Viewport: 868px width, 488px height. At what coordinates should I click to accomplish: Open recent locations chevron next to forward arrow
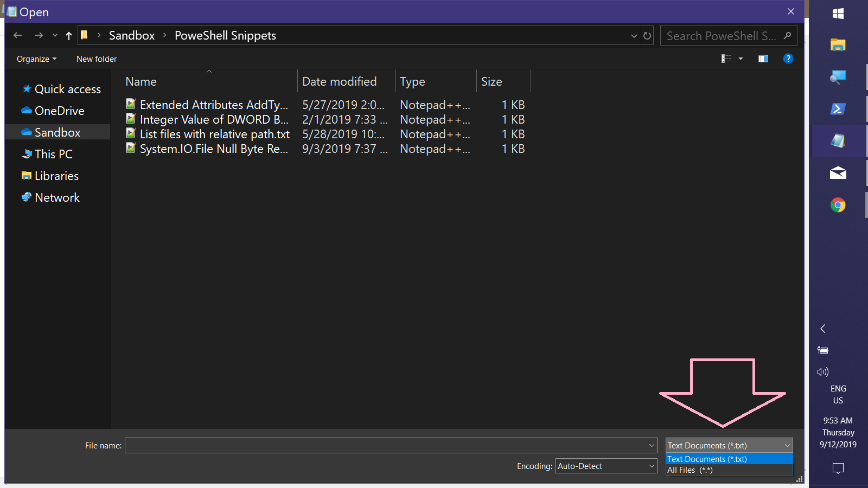coord(55,36)
